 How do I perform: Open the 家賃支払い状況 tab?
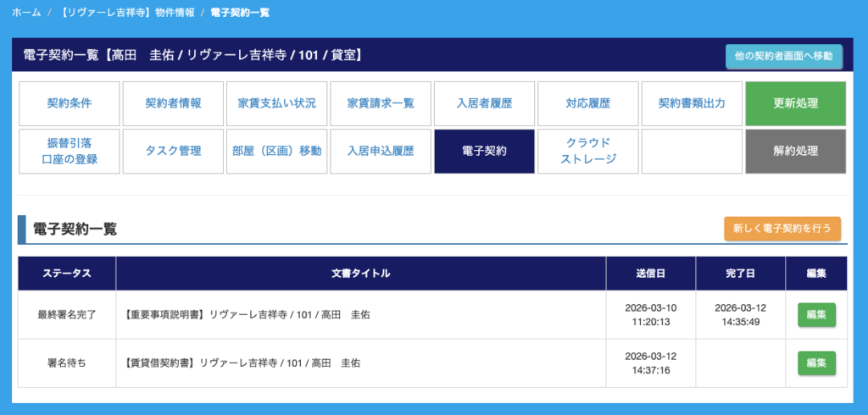point(277,103)
